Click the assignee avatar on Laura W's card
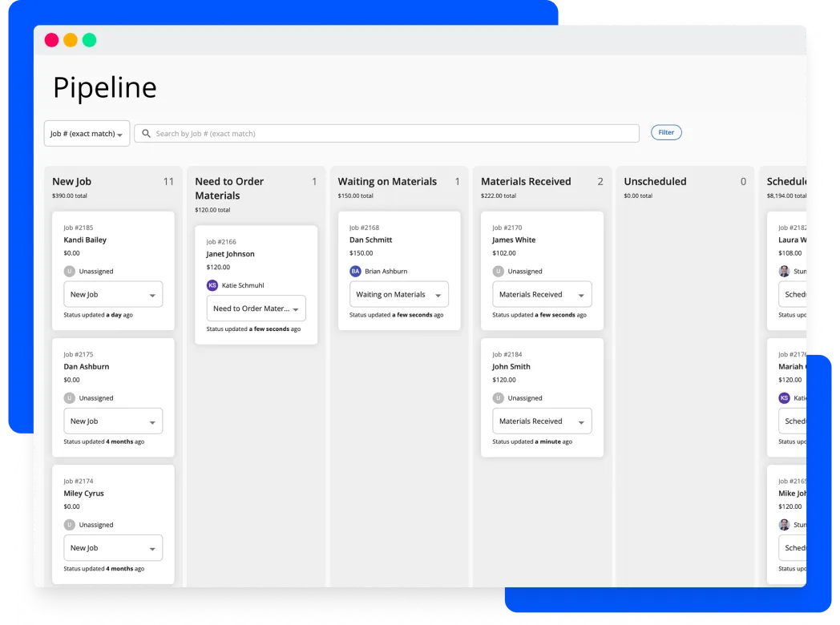Viewport: 840px width, 625px height. coord(783,271)
